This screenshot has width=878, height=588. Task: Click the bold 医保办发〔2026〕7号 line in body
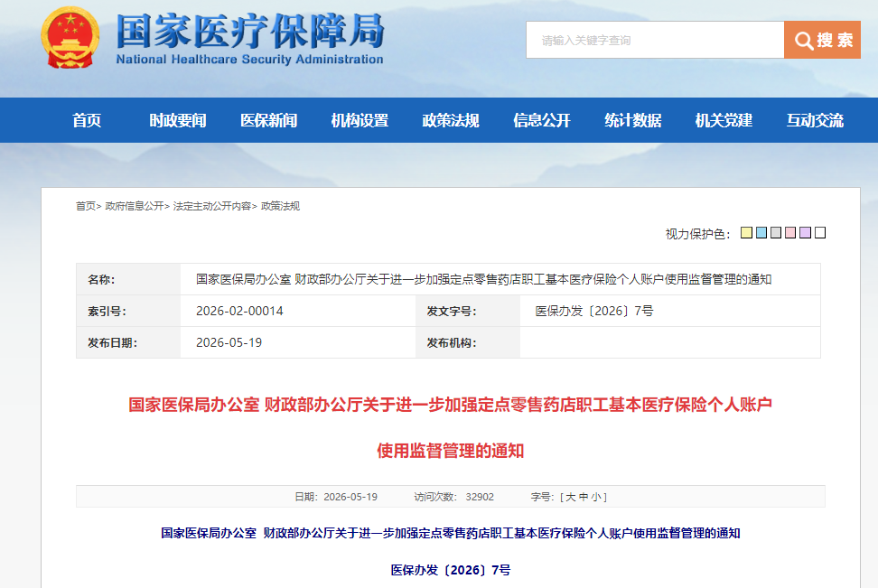(450, 570)
